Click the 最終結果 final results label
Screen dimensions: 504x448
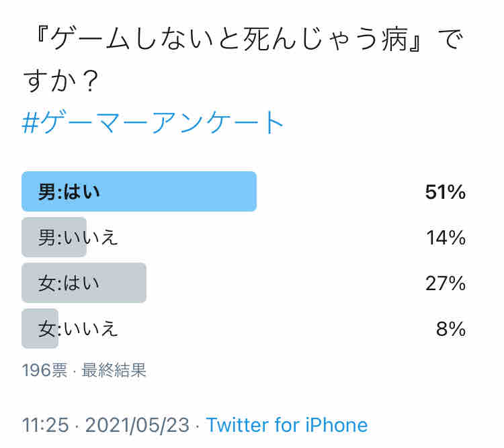(114, 370)
